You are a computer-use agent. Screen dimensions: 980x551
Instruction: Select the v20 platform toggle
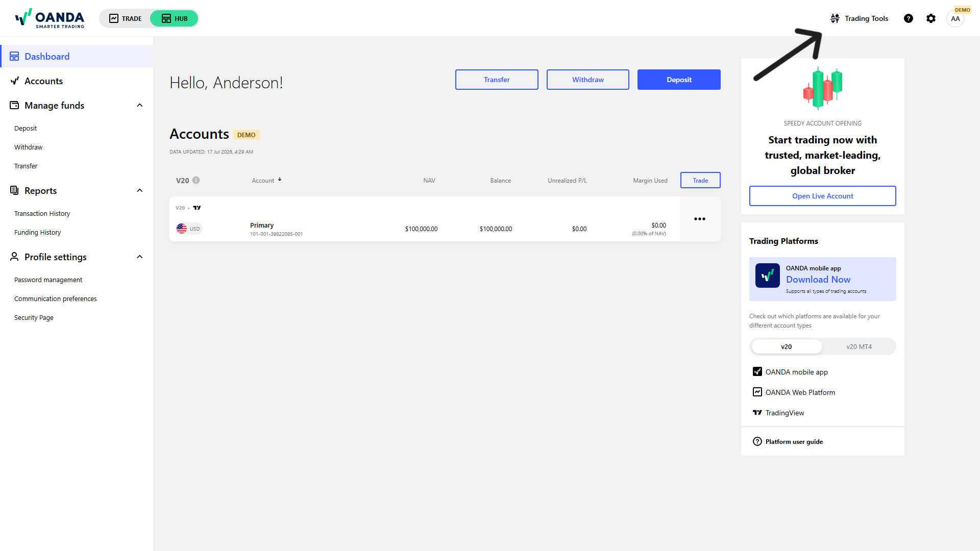pos(787,346)
